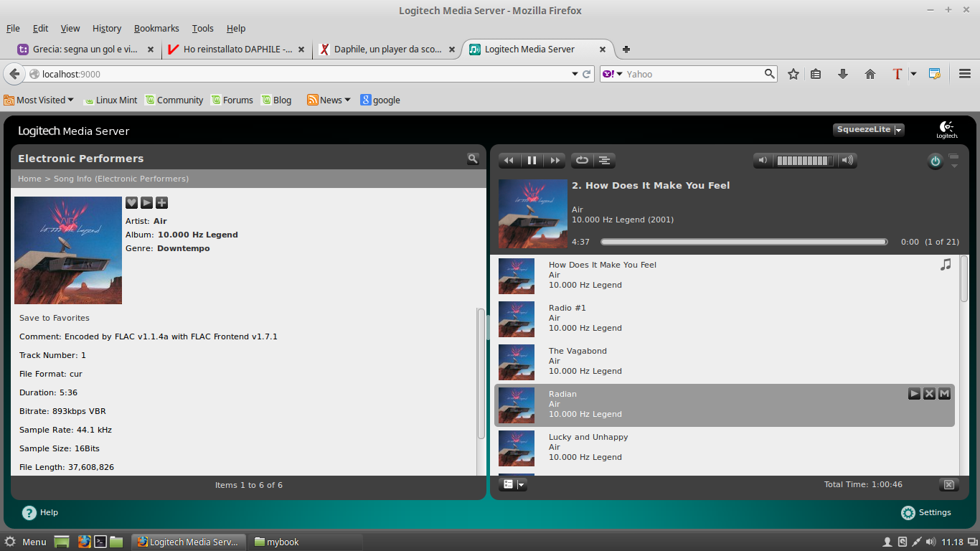The width and height of the screenshot is (980, 551).
Task: Click the playlist panel scrollbar
Action: [x=964, y=278]
